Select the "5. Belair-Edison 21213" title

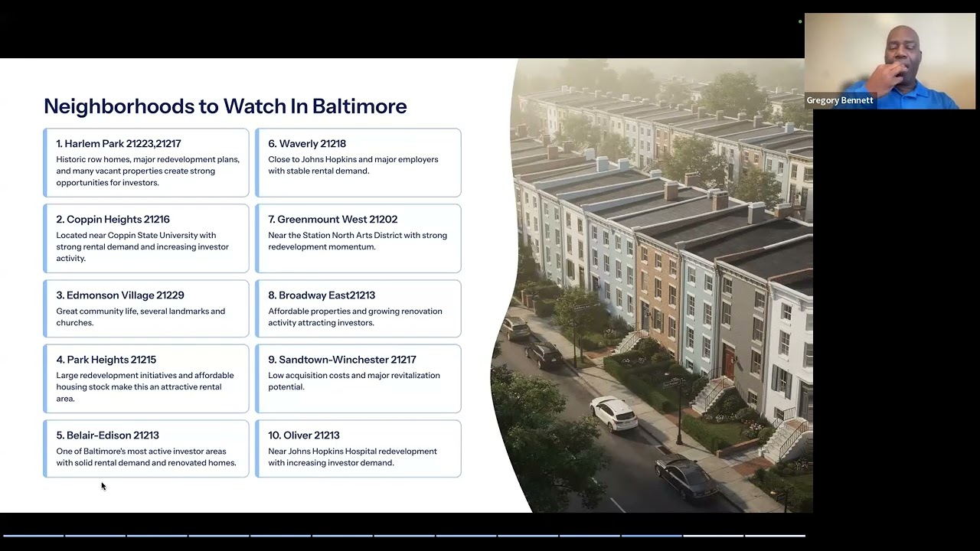(x=108, y=435)
